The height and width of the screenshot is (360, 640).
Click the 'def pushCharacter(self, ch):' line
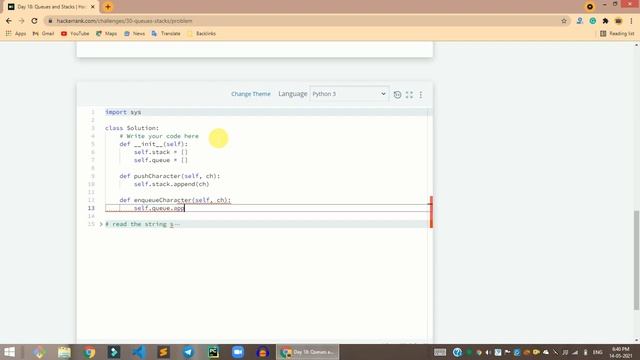pyautogui.click(x=169, y=176)
